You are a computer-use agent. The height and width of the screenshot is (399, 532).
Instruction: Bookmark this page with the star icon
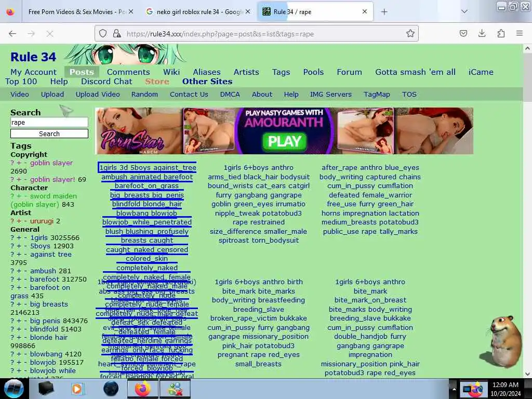pyautogui.click(x=410, y=33)
